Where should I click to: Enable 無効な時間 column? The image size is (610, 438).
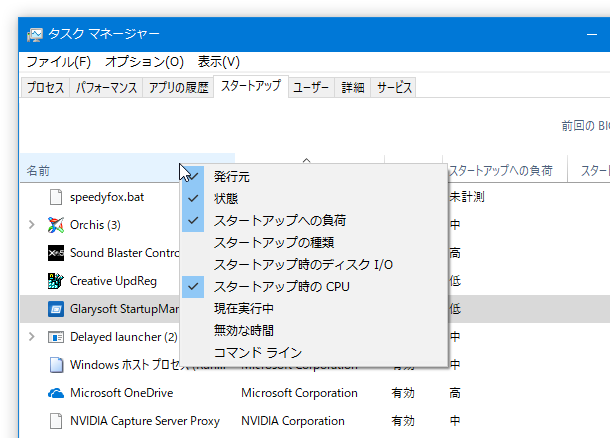click(x=314, y=331)
